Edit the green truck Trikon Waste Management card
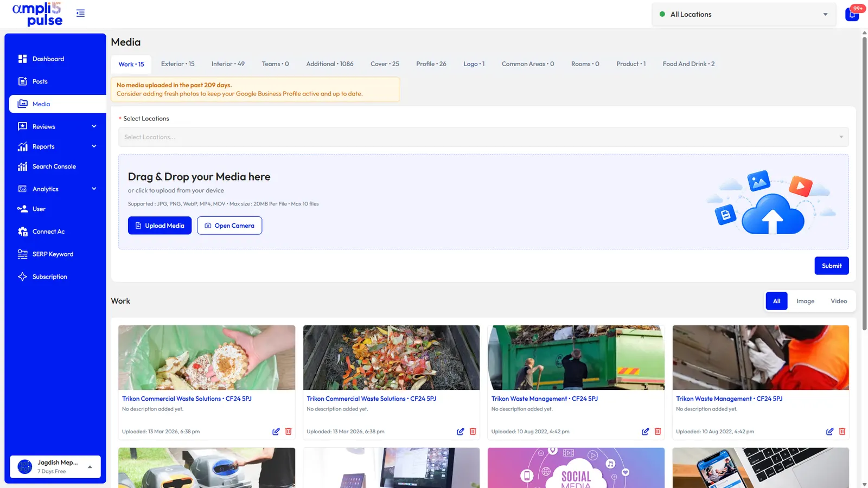The image size is (868, 488). tap(645, 432)
